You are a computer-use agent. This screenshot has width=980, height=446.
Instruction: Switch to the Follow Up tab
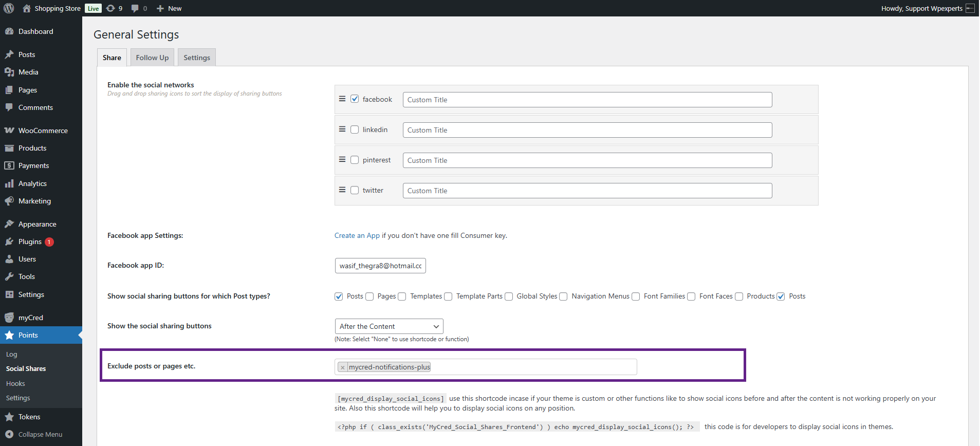(152, 58)
